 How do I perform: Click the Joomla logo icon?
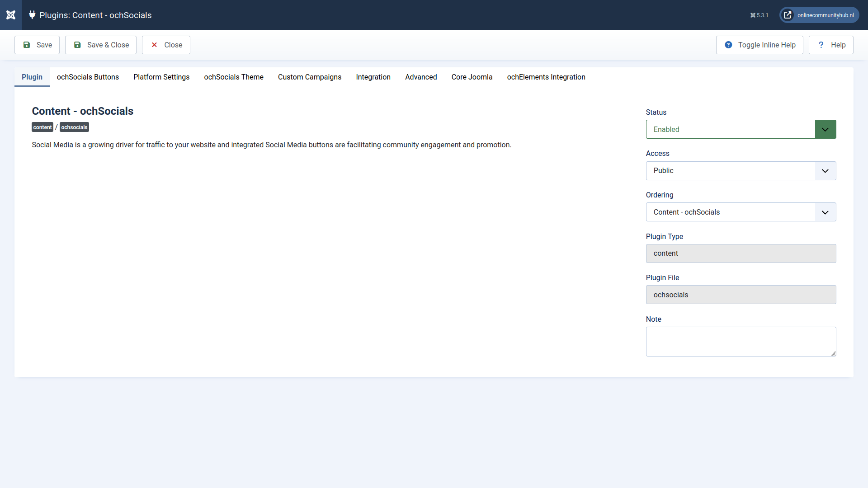tap(11, 15)
